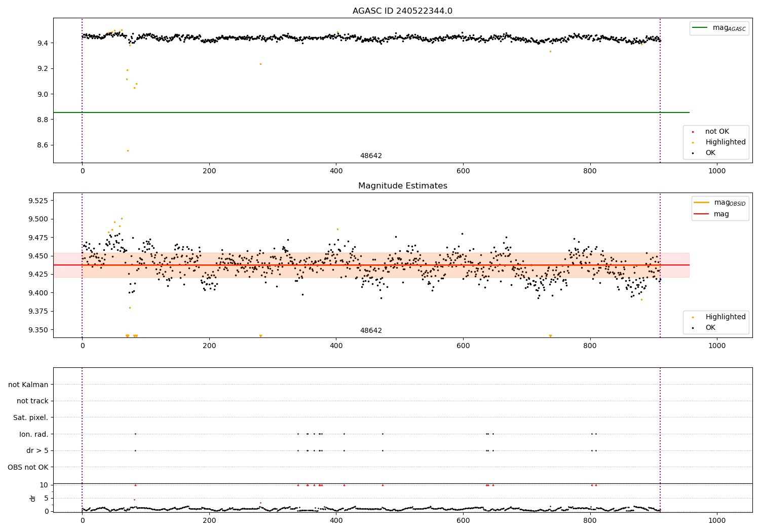Viewport: 760px width, 532px height.
Task: Click the 10 tick label on the dr axis
Action: coord(44,485)
